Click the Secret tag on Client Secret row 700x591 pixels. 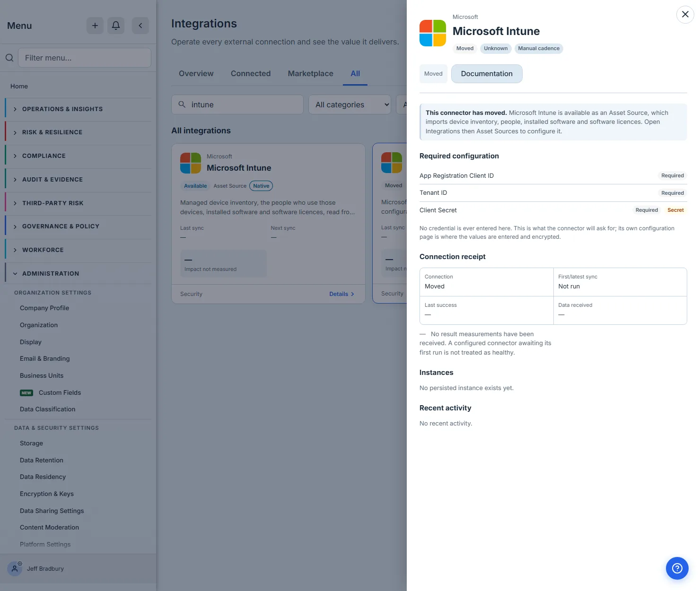coord(675,210)
